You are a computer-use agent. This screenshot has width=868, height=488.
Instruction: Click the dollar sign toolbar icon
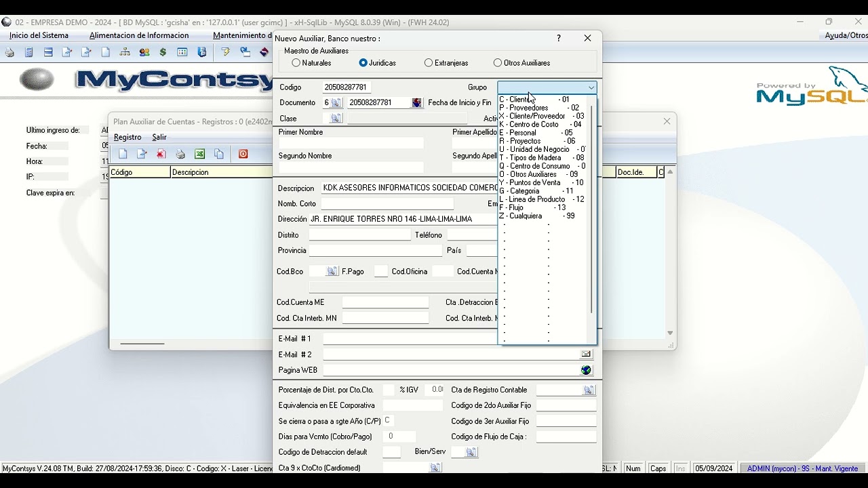click(163, 52)
